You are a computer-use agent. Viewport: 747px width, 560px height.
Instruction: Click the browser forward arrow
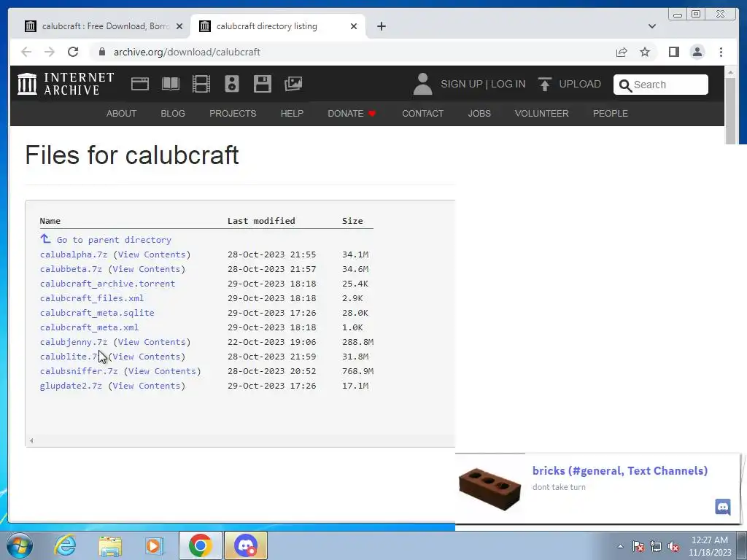click(50, 52)
